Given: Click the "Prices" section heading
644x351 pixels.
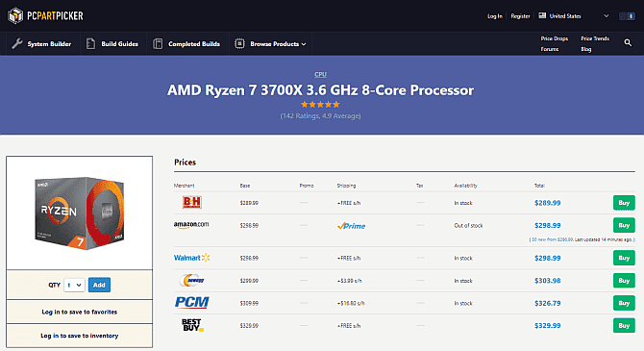Looking at the screenshot, I should coord(185,163).
